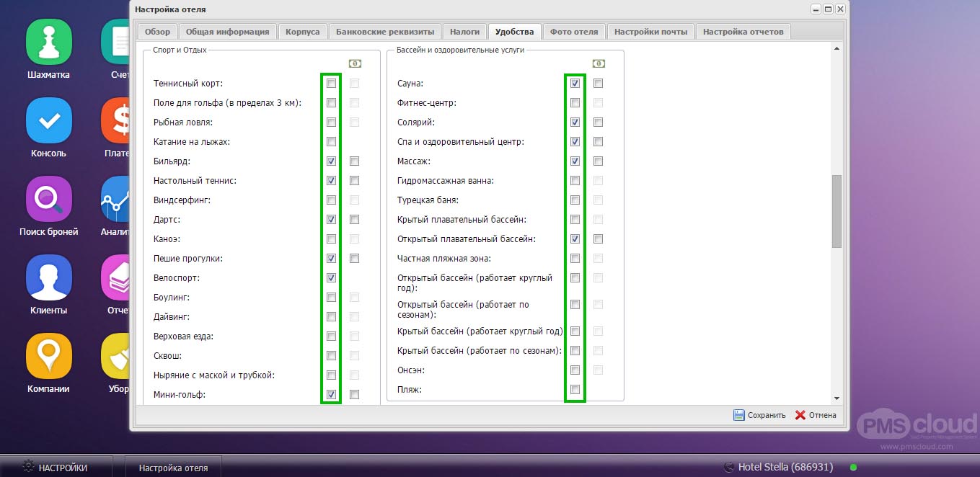Open the Компании map pin icon
This screenshot has height=477, width=980.
pos(48,356)
